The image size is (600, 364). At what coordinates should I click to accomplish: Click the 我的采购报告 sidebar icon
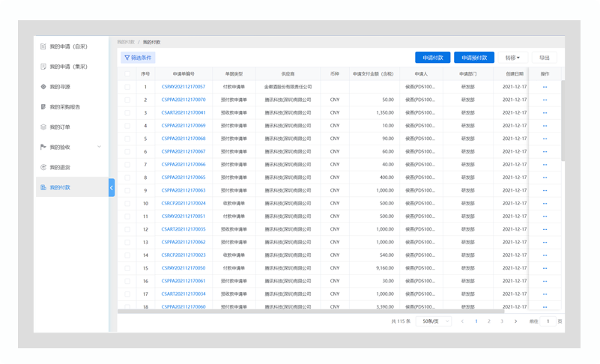pos(43,107)
